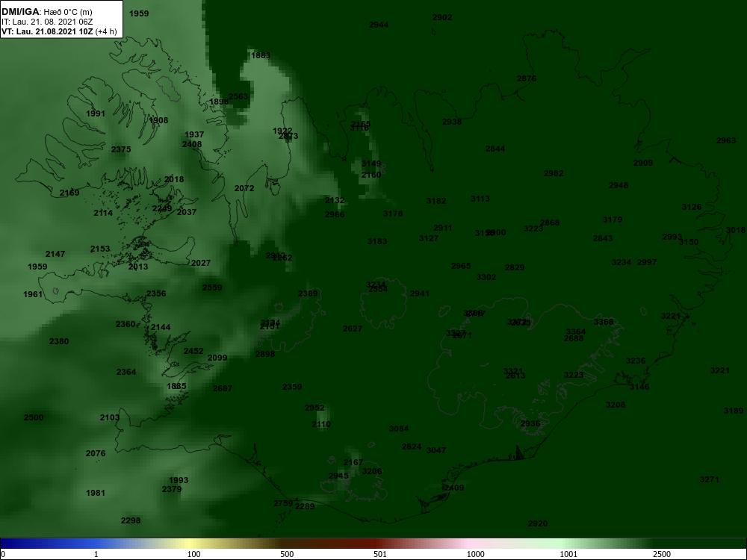747x560 pixels.
Task: Click the 2938 label
Action: [x=452, y=122]
